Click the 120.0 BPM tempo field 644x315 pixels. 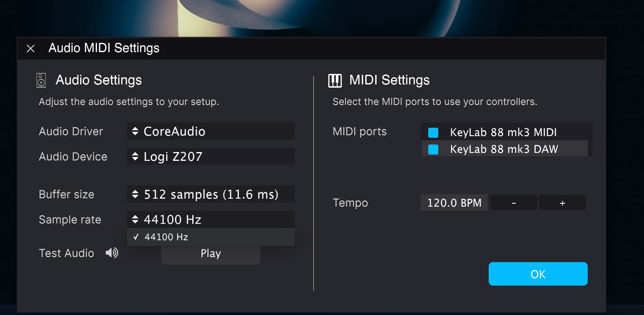click(454, 203)
